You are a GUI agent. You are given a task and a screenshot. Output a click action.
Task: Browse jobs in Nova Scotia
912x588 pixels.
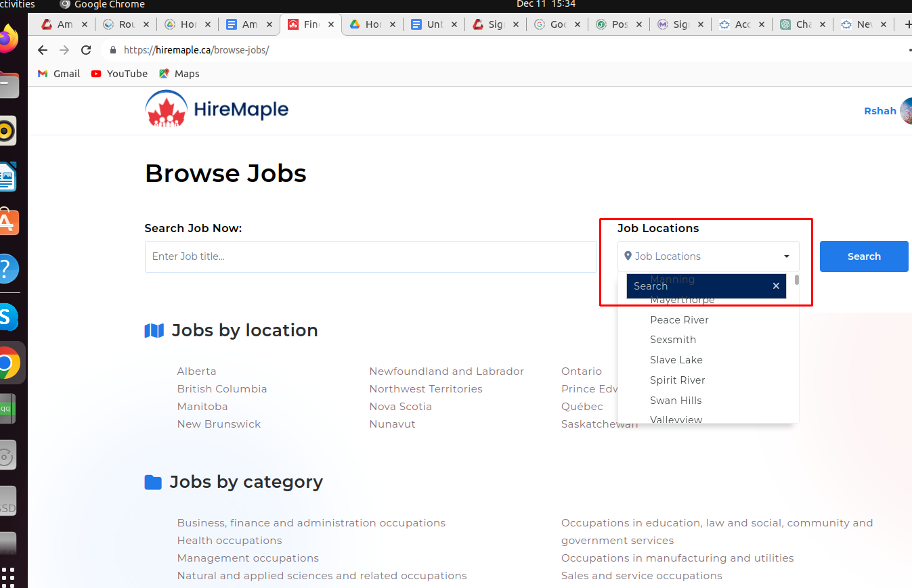pos(400,407)
